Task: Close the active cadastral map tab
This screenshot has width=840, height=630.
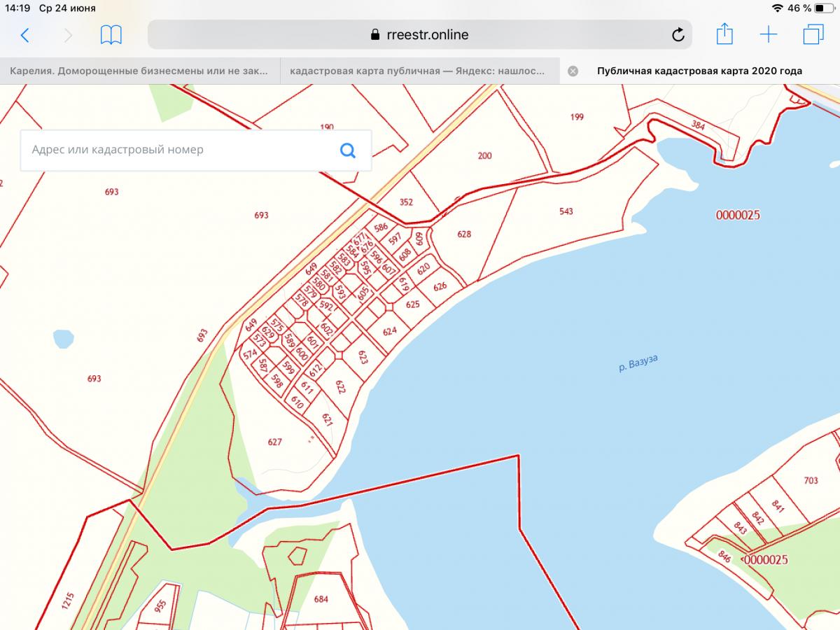Action: click(x=573, y=71)
